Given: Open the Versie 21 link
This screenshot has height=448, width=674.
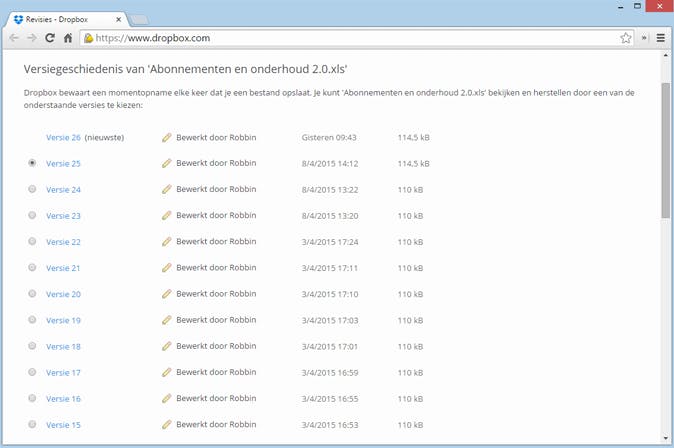Looking at the screenshot, I should [x=63, y=268].
